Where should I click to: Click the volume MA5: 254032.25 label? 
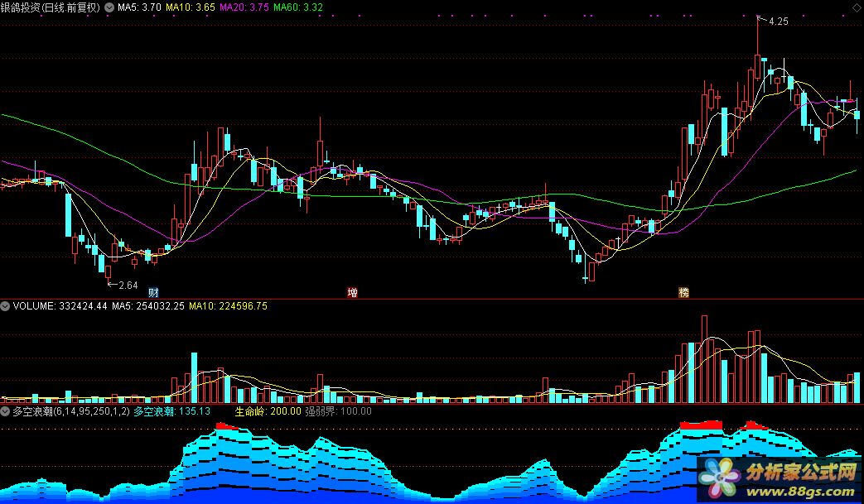click(x=148, y=306)
